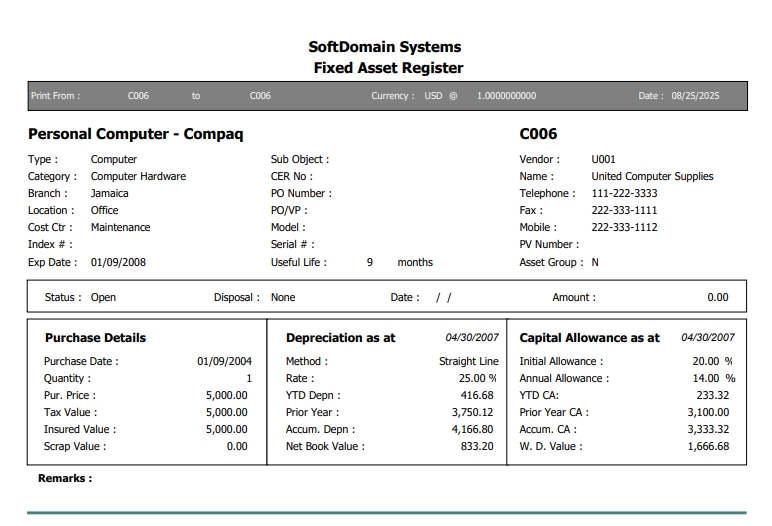Click the 'Depreciation as at' heading

(341, 338)
